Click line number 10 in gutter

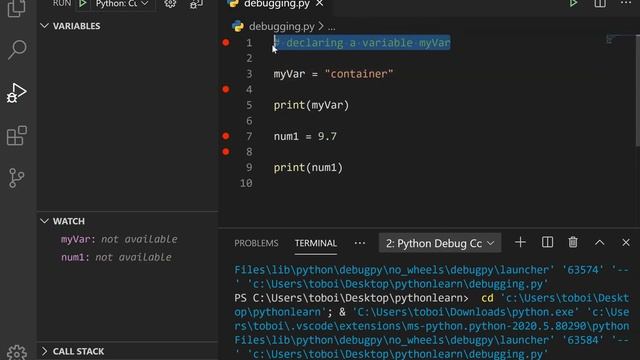tap(246, 183)
